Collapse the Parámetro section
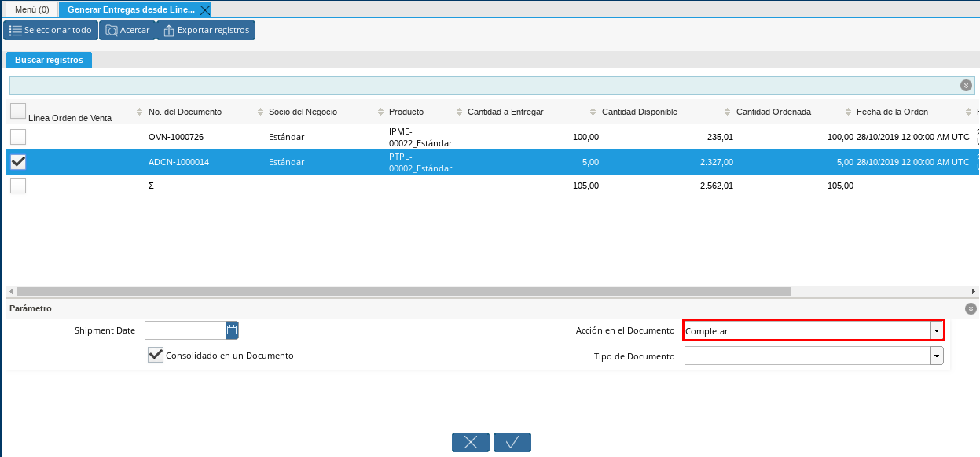The width and height of the screenshot is (980, 457). [971, 309]
